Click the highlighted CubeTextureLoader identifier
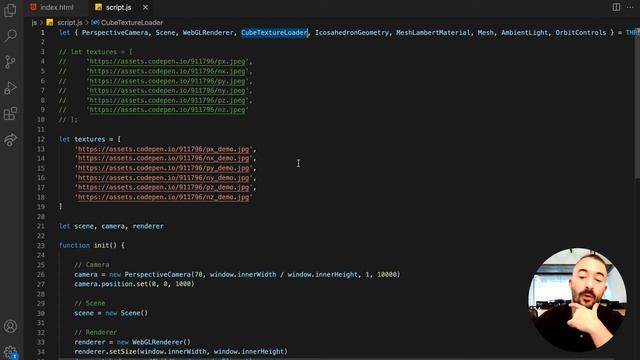 (274, 33)
